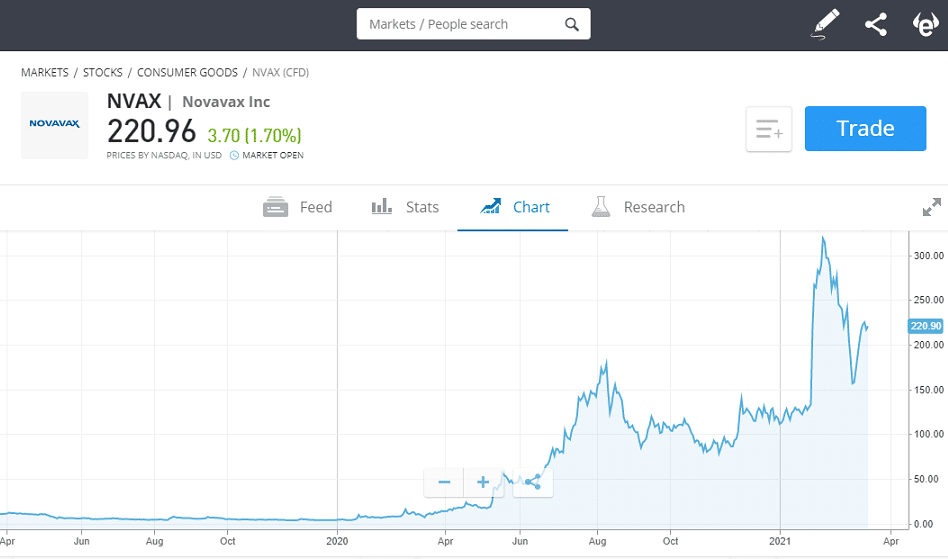The image size is (948, 559).
Task: Go to CONSUMER GOODS breadcrumb
Action: (x=187, y=73)
